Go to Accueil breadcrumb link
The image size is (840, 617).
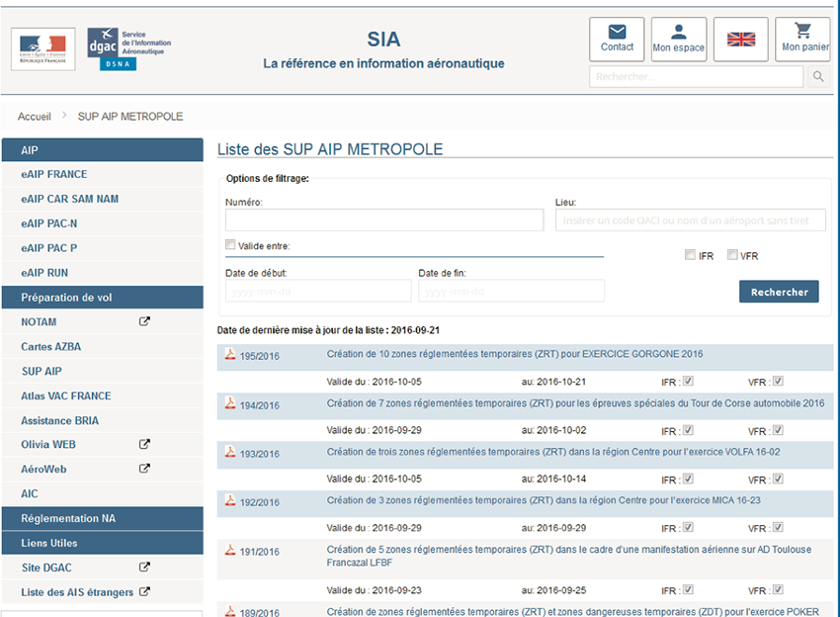coord(35,117)
